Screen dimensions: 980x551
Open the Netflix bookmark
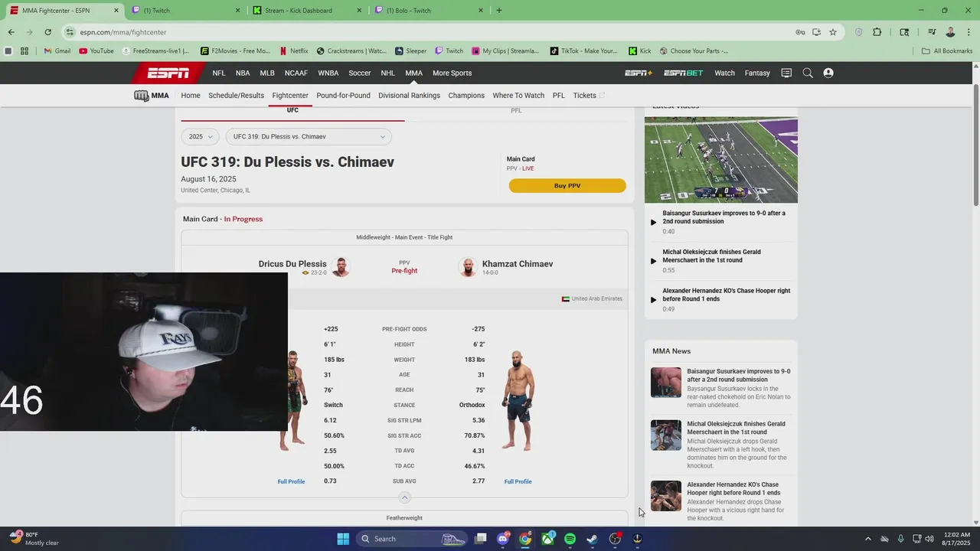(x=294, y=51)
